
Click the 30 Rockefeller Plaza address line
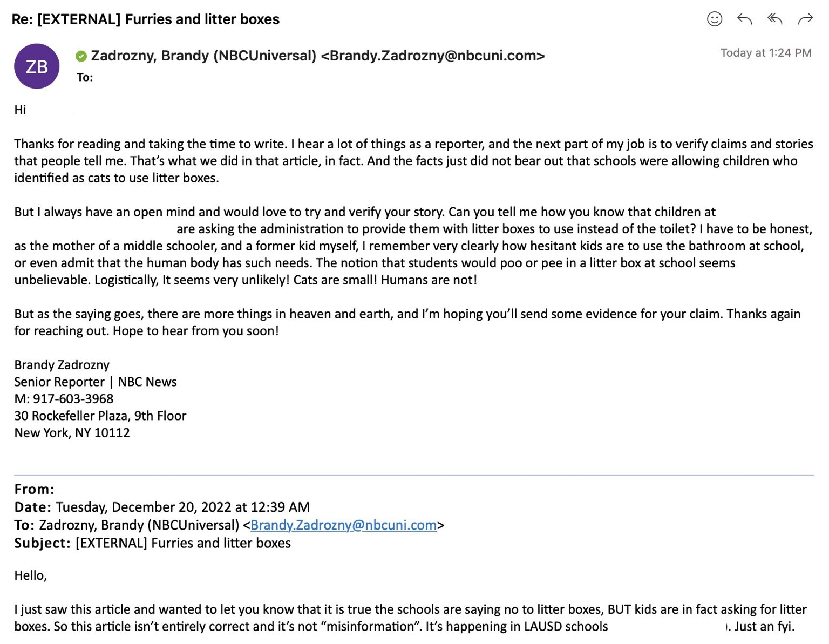(100, 416)
